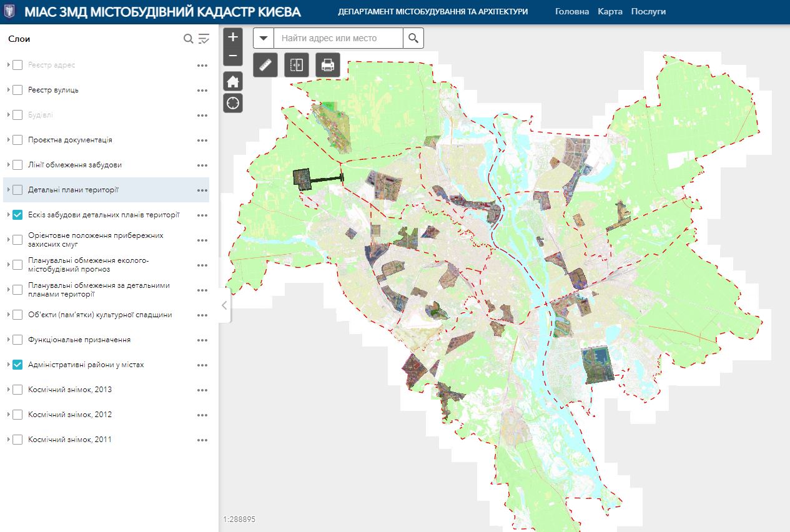Click the magnifier to search address
This screenshot has height=532, width=790.
413,38
